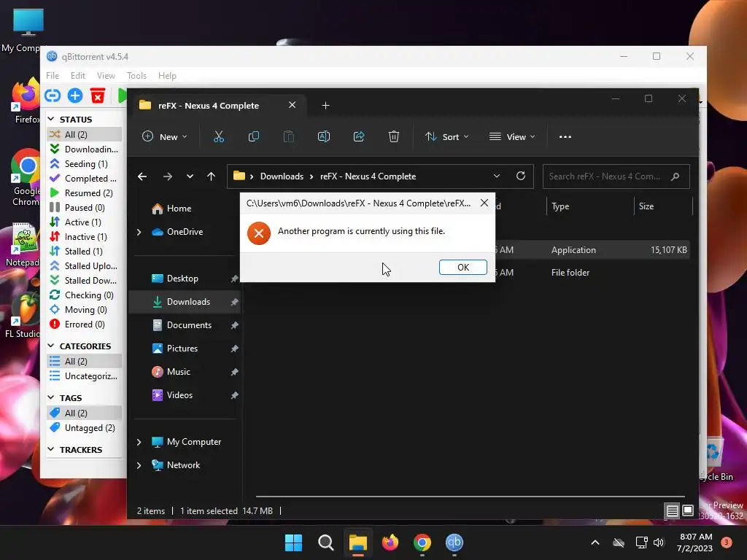Click qBittorrent Remove torrent red icon
Image resolution: width=747 pixels, height=560 pixels.
(98, 96)
